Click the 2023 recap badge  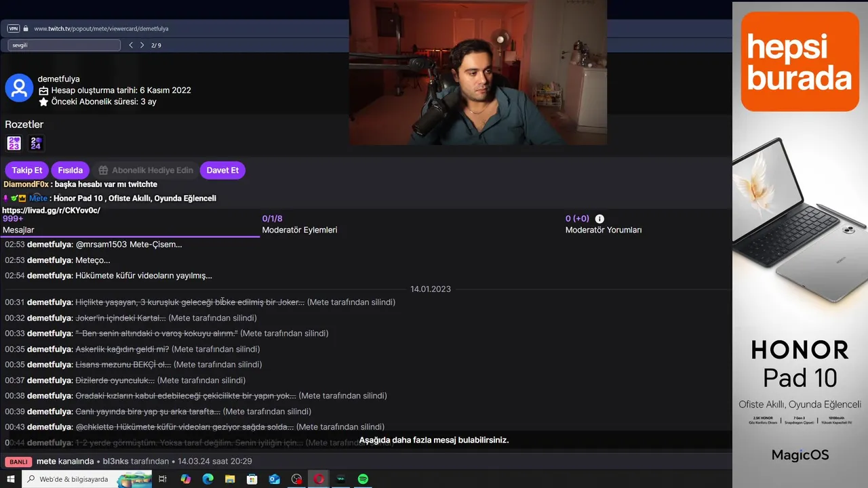pos(14,143)
